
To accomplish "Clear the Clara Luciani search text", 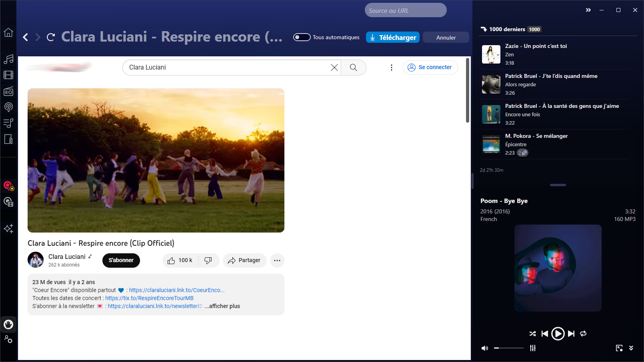I will (x=334, y=68).
